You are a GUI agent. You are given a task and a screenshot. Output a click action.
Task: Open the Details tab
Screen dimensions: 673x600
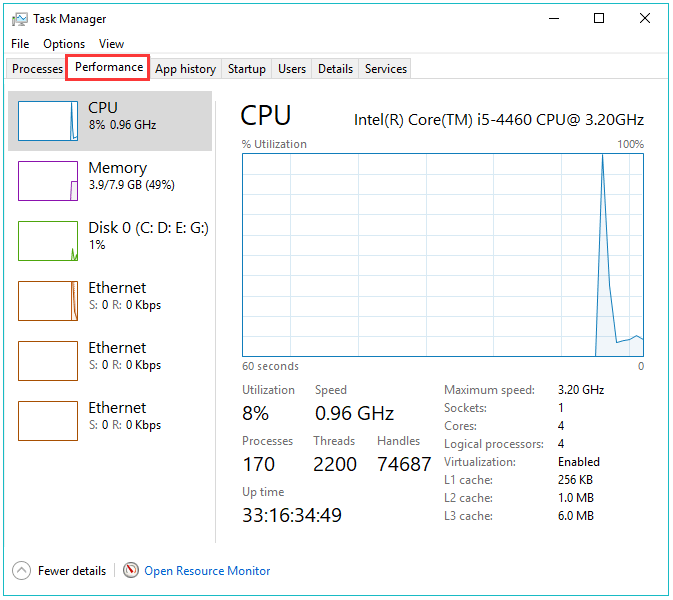tap(335, 69)
